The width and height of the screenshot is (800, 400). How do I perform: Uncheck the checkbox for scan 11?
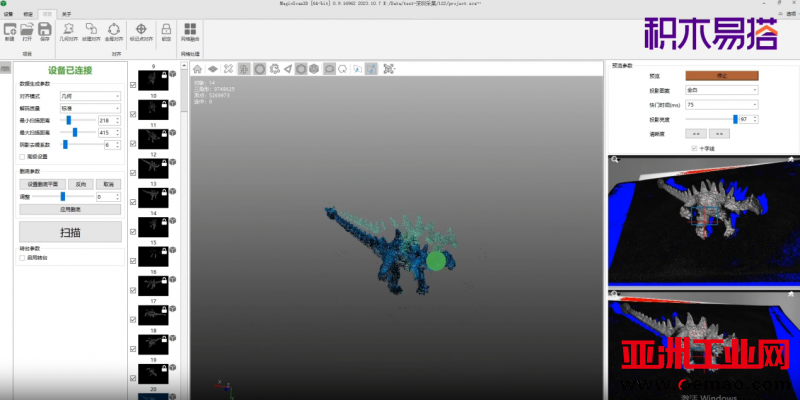[x=133, y=144]
